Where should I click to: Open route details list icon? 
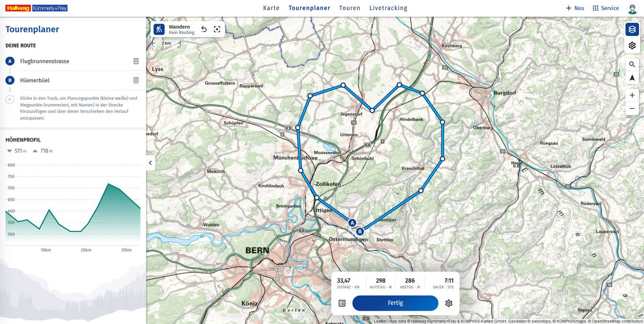pos(342,303)
